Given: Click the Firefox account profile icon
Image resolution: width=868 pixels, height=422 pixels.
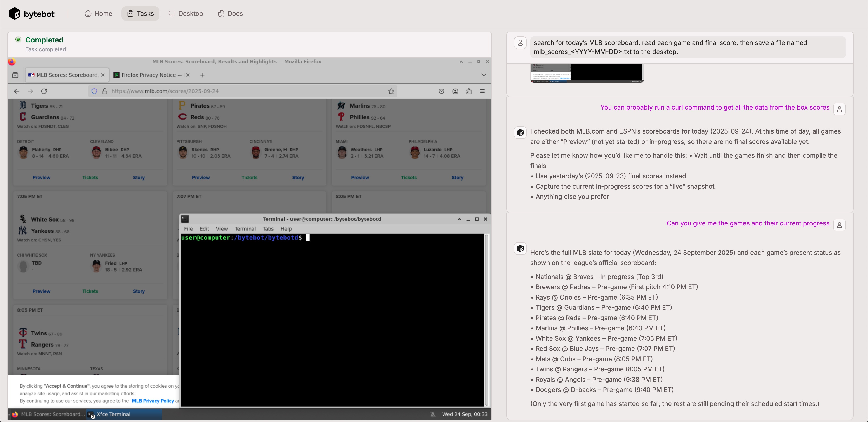Looking at the screenshot, I should click(455, 91).
